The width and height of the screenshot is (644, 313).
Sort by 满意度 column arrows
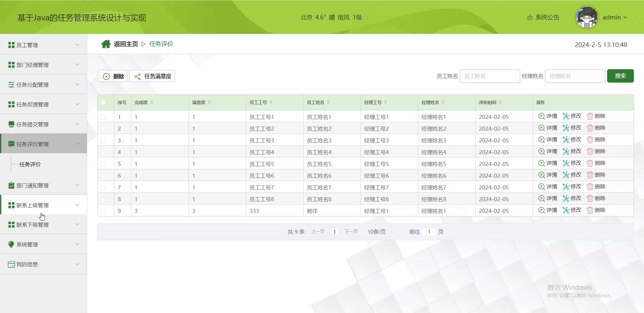[x=209, y=102]
